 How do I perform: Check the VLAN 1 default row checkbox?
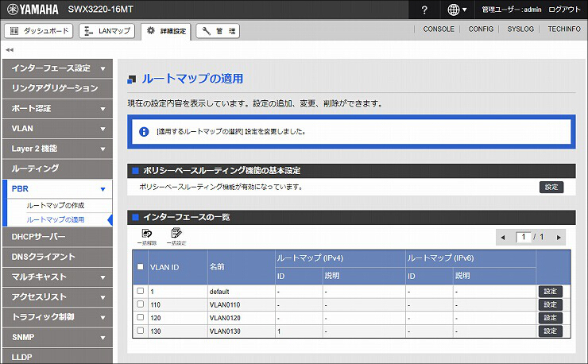tap(141, 291)
